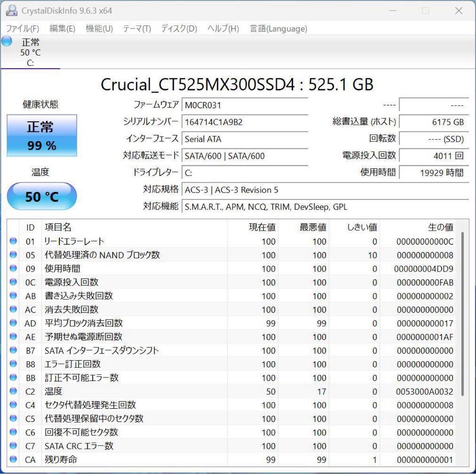Click the supported features field with S.M.A.R.T., APM
476x474 pixels.
pyautogui.click(x=325, y=207)
